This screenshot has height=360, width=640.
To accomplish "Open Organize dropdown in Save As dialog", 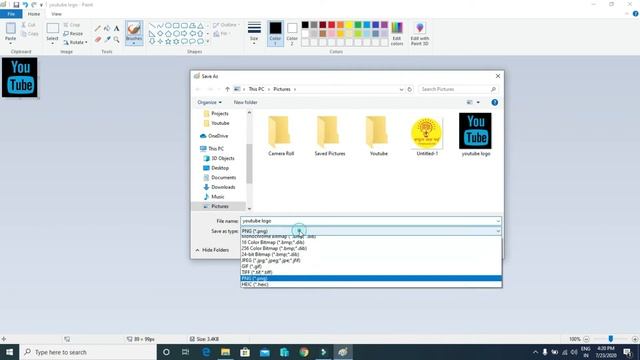I will click(x=209, y=102).
